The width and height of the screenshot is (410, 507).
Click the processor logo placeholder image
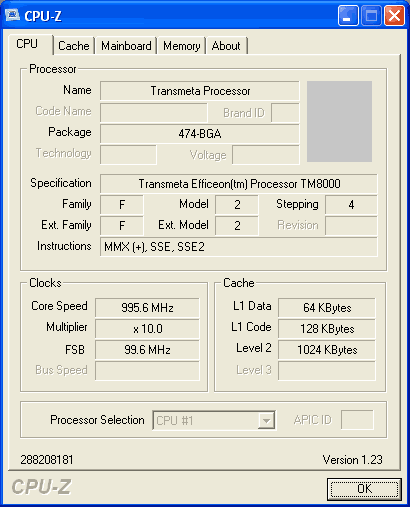tap(339, 121)
